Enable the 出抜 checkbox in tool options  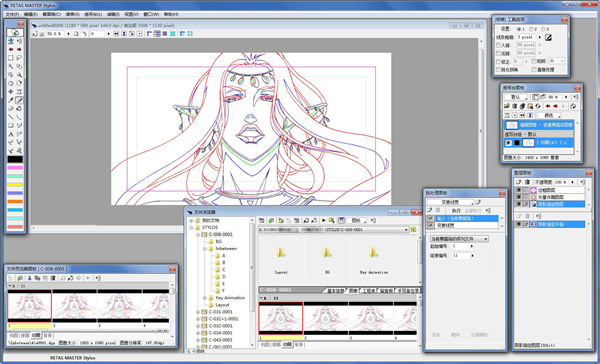point(498,53)
